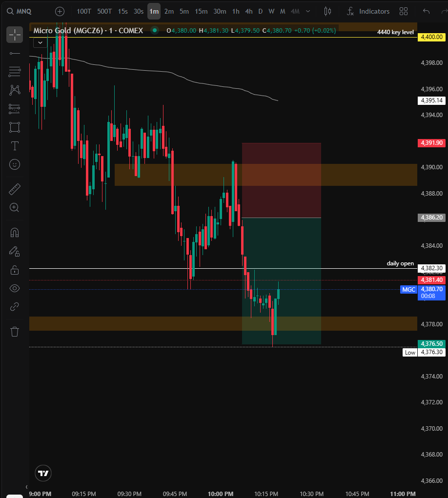Click the Micro Gold MGCZ6 symbol title

pyautogui.click(x=88, y=31)
